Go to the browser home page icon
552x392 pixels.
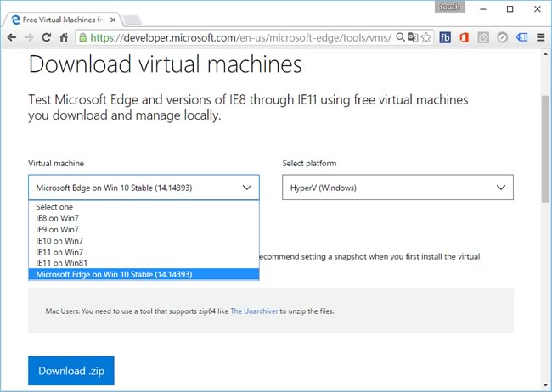64,37
